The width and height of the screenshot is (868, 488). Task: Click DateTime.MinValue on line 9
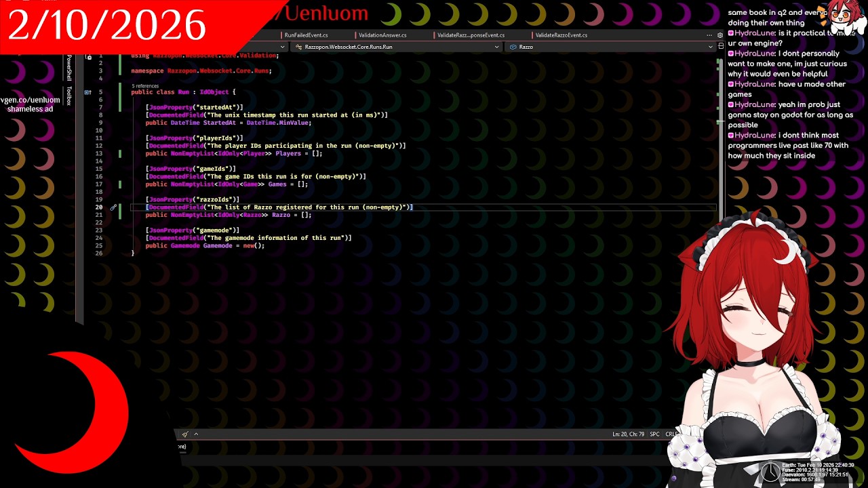pos(277,123)
